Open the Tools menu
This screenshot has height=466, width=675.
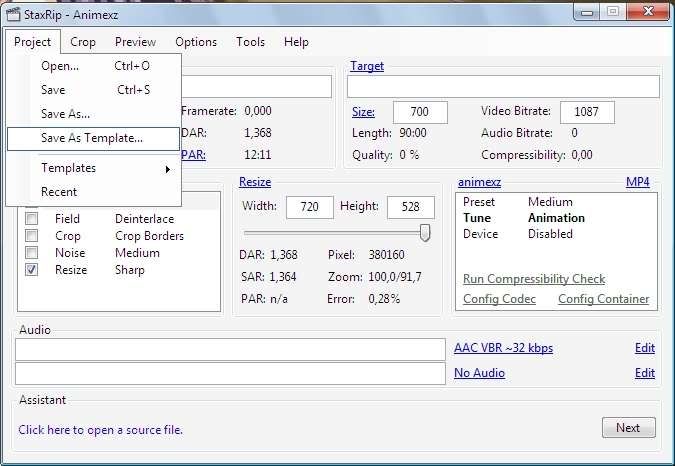point(250,42)
